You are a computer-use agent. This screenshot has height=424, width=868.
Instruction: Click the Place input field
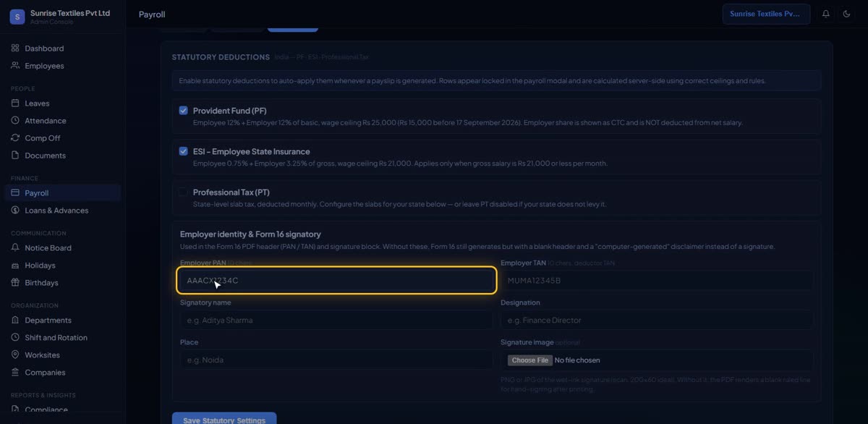[336, 360]
